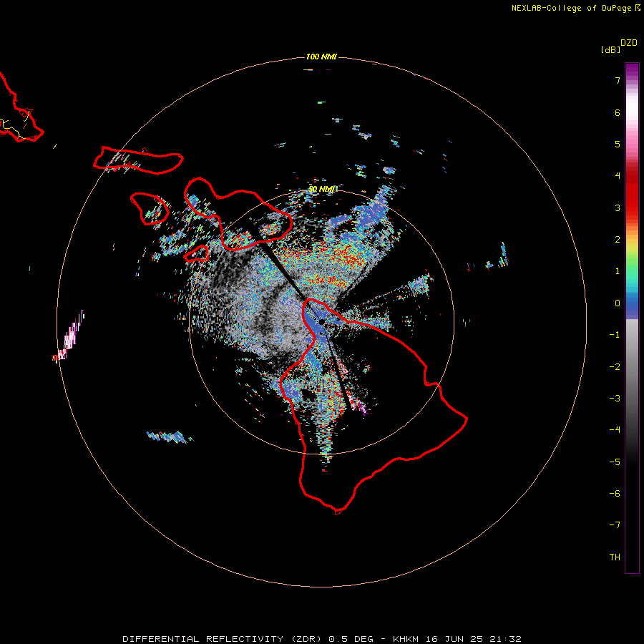
Task: Click the KHKM 16 JUN 25 21:32 timestamp
Action: pos(457,639)
